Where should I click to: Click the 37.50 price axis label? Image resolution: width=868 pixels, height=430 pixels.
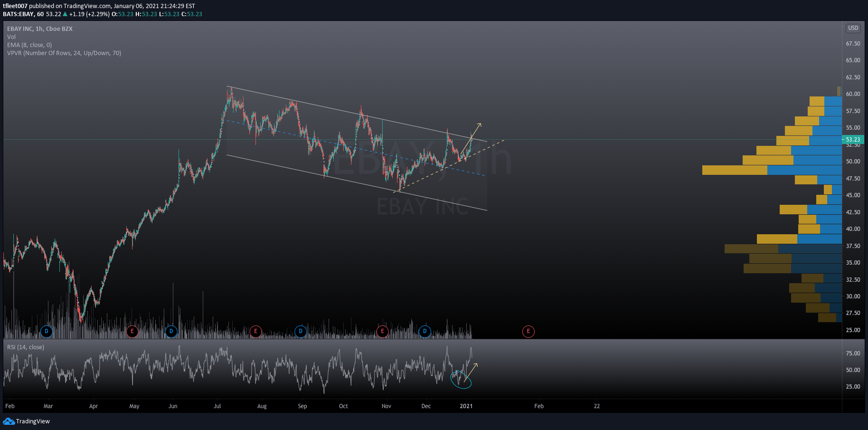click(853, 246)
